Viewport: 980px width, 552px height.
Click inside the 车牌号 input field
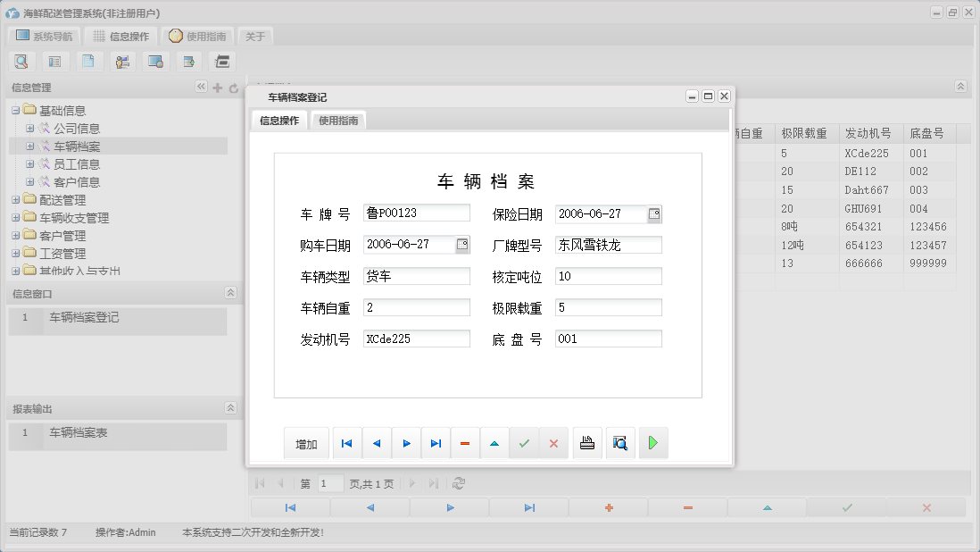(x=415, y=213)
